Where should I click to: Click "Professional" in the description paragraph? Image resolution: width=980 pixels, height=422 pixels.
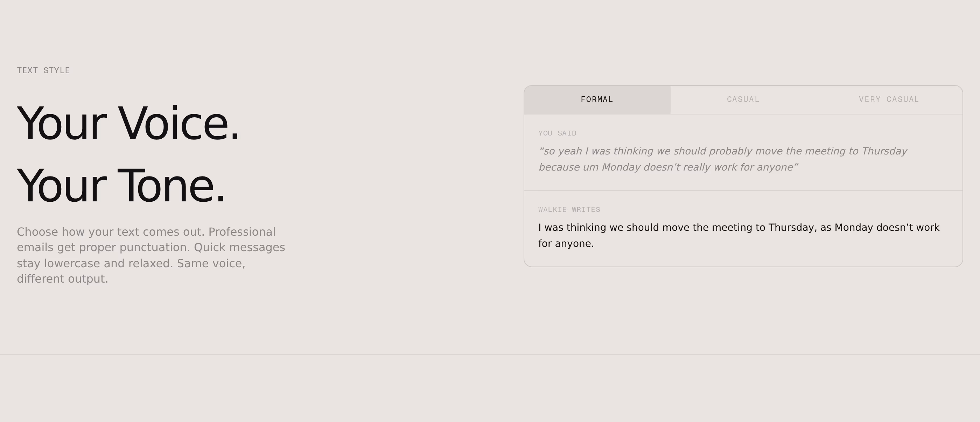(242, 232)
